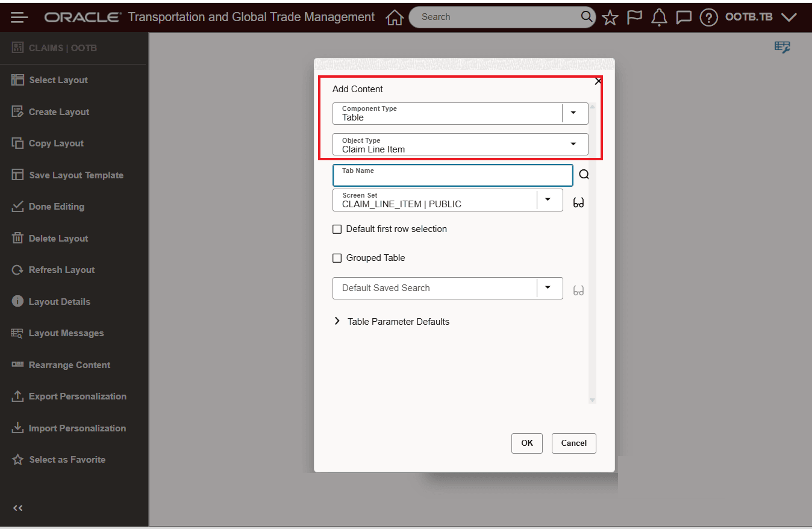812x529 pixels.
Task: Click the Layout Messages icon above the content area
Action: (781, 46)
